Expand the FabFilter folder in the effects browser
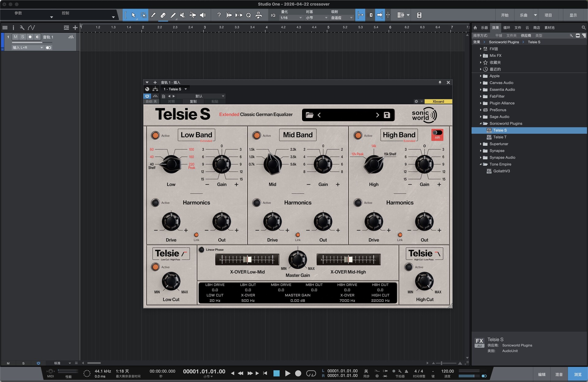This screenshot has width=588, height=382. pyautogui.click(x=481, y=96)
